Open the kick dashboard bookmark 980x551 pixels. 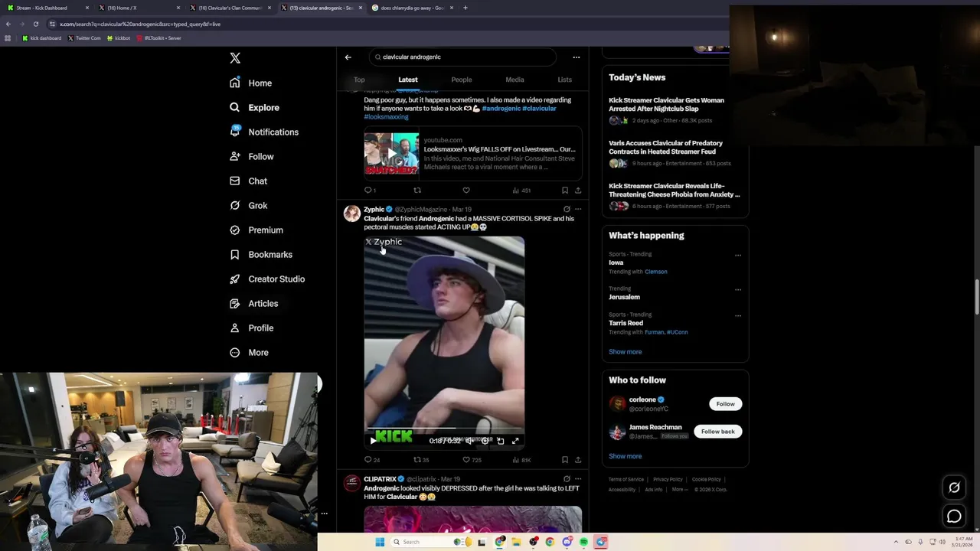(42, 37)
